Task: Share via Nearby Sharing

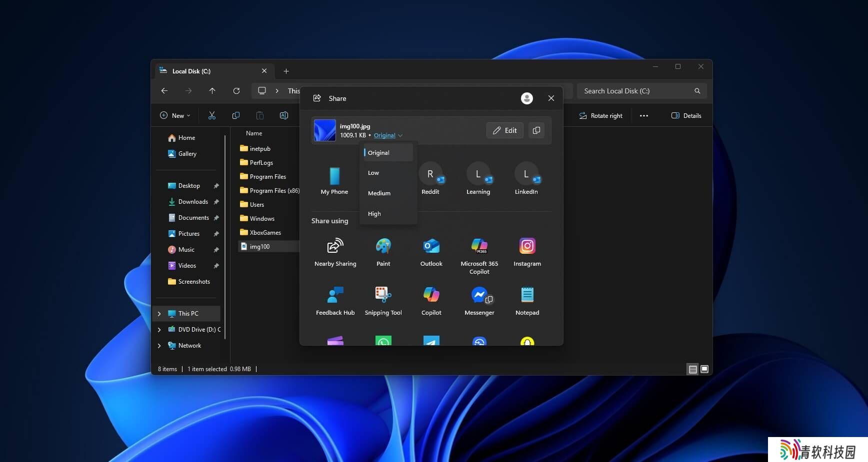Action: pyautogui.click(x=335, y=252)
